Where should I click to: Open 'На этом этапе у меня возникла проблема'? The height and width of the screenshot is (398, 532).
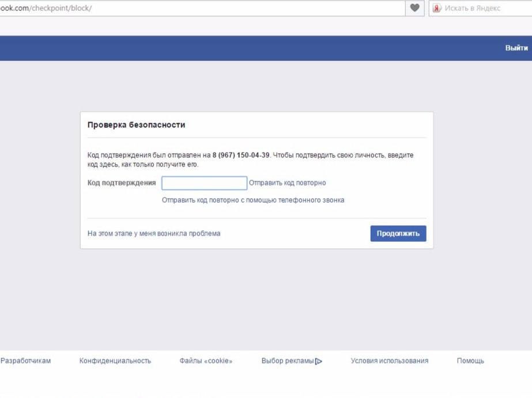(x=154, y=233)
